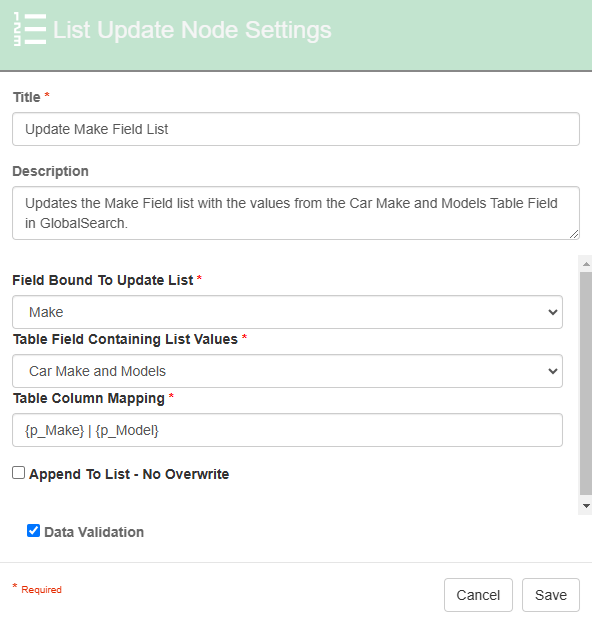Screen dimensions: 592x622
Task: Click the Table Column Mapping input
Action: (287, 430)
